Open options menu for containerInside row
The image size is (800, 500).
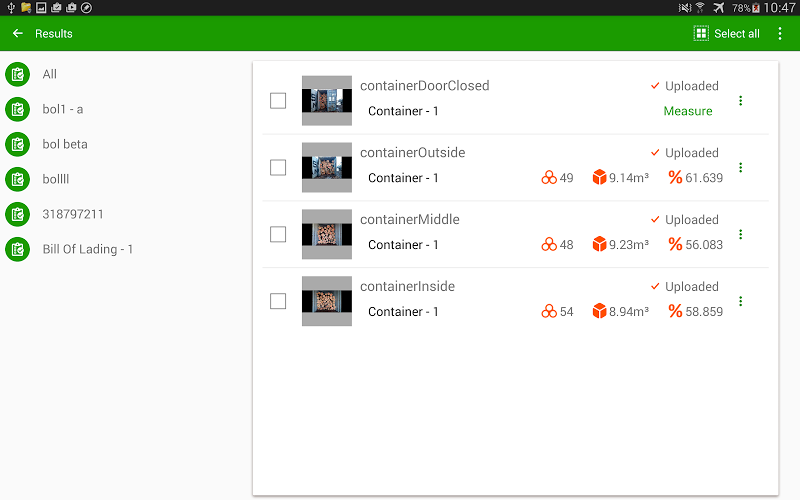tap(740, 301)
